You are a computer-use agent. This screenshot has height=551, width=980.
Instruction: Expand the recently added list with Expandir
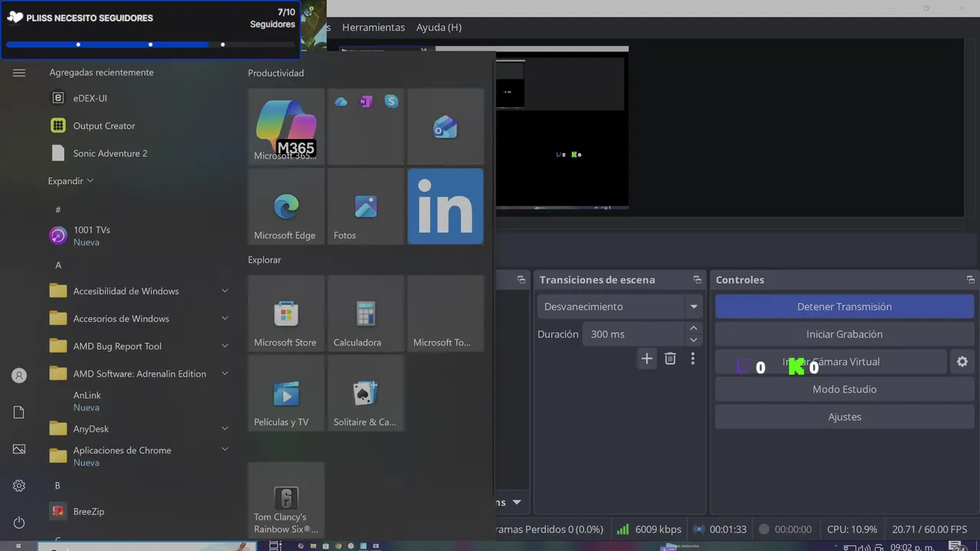pyautogui.click(x=70, y=181)
